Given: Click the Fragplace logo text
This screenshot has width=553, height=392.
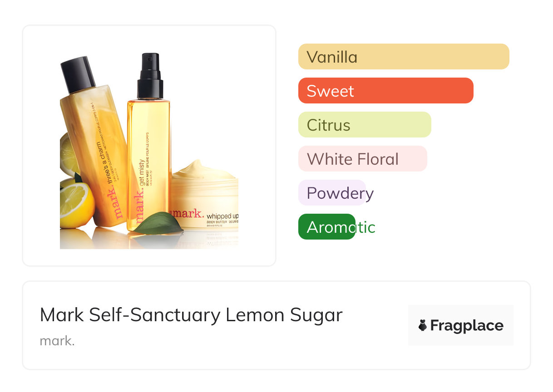Looking at the screenshot, I should (466, 325).
